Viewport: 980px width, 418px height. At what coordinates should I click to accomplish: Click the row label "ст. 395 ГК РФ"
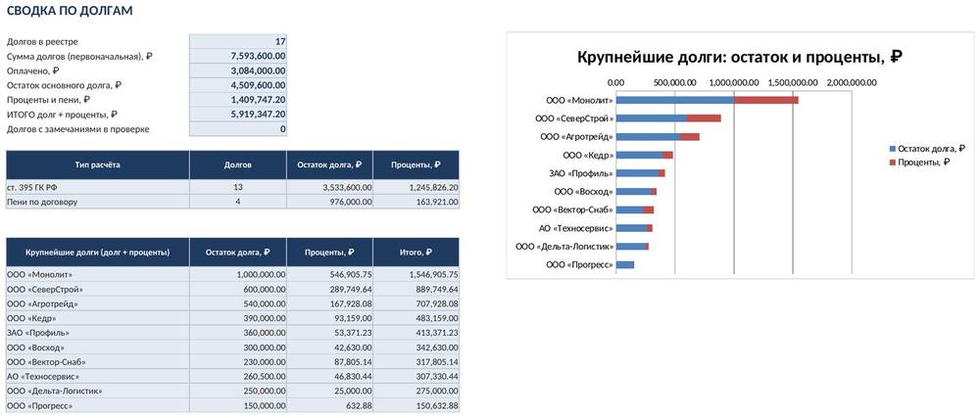pos(97,187)
